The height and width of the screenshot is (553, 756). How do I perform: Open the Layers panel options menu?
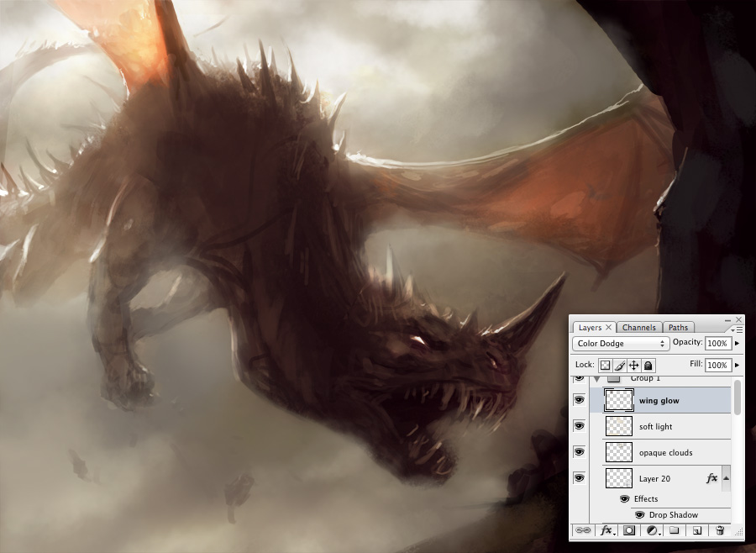[x=737, y=329]
